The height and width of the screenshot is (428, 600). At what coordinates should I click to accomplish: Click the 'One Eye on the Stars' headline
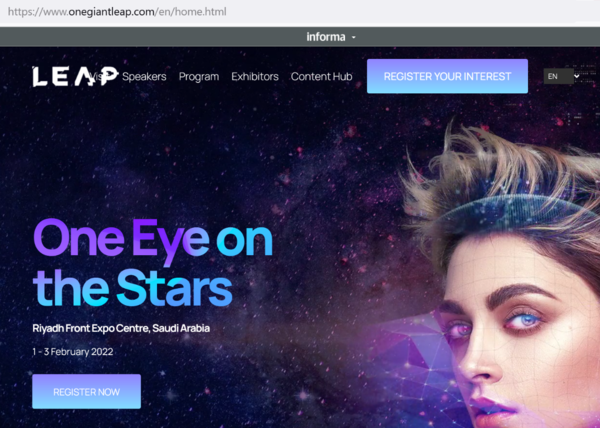tap(153, 263)
